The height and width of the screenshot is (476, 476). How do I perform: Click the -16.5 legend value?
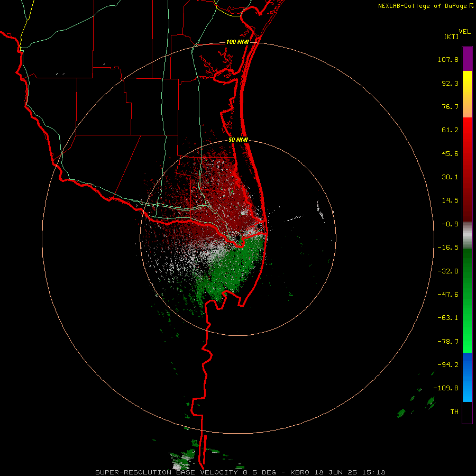[448, 248]
